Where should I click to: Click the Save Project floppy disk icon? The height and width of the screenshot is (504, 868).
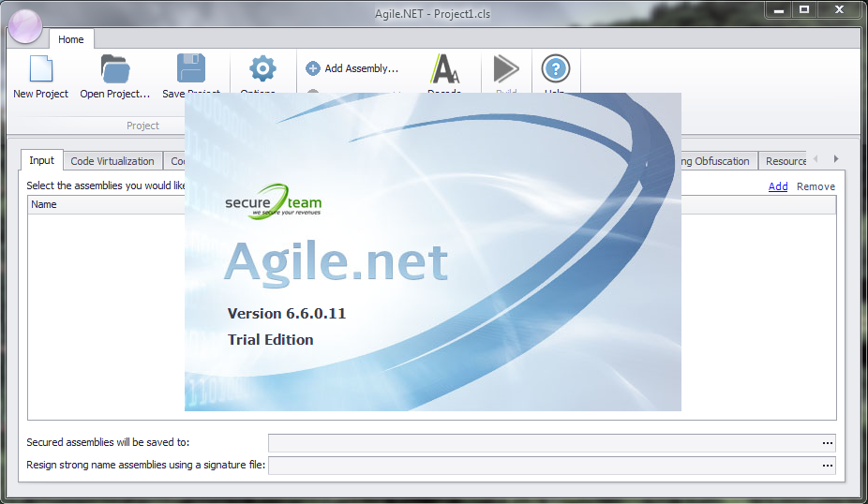[x=191, y=68]
